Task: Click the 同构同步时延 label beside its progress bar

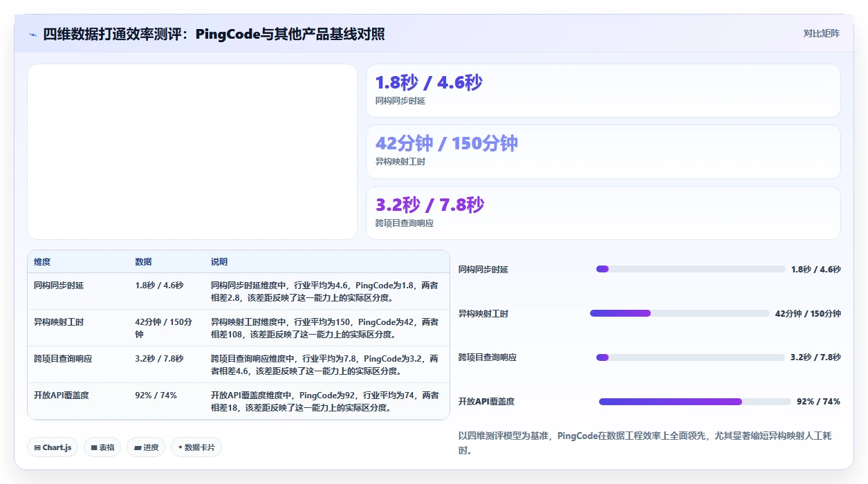Action: tap(483, 269)
